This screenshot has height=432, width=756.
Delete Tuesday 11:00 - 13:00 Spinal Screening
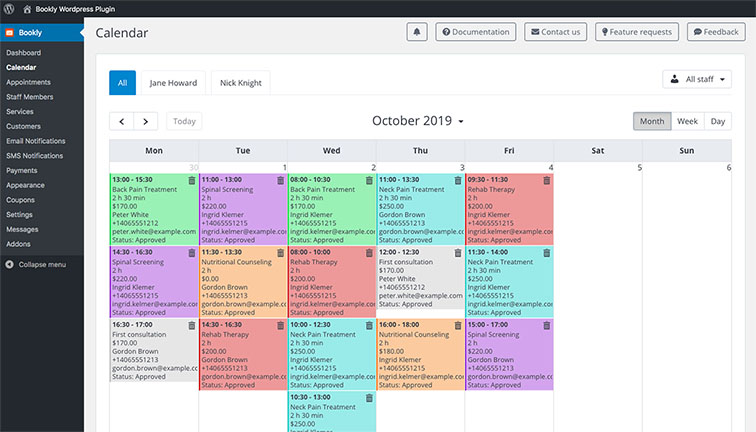pyautogui.click(x=281, y=180)
